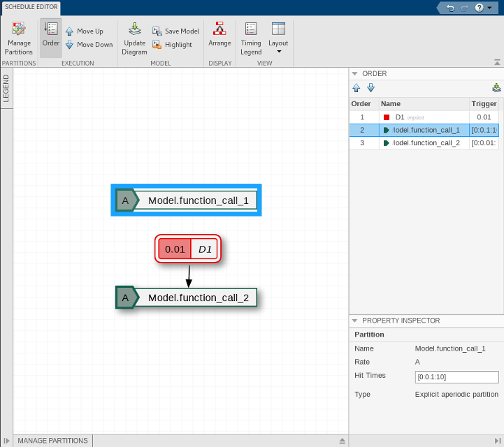The image size is (504, 447).
Task: Select the D1 implicit row
Action: 424,117
